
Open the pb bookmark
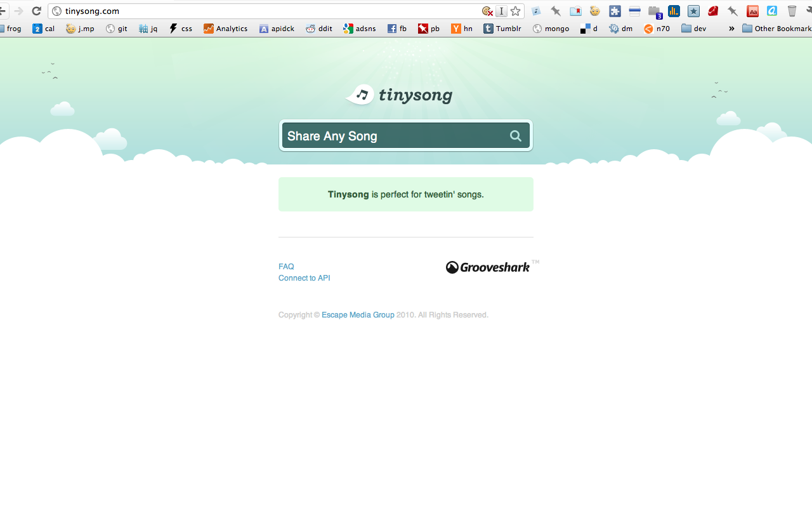(x=429, y=29)
